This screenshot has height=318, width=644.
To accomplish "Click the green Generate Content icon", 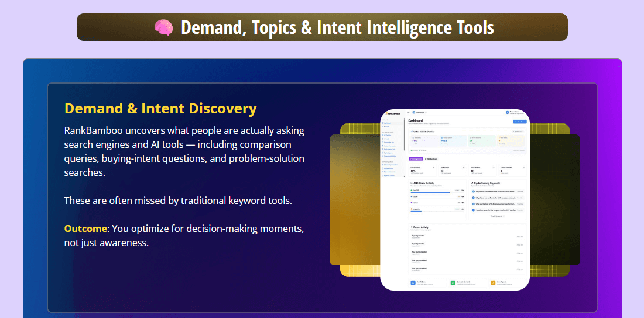I will 453,282.
